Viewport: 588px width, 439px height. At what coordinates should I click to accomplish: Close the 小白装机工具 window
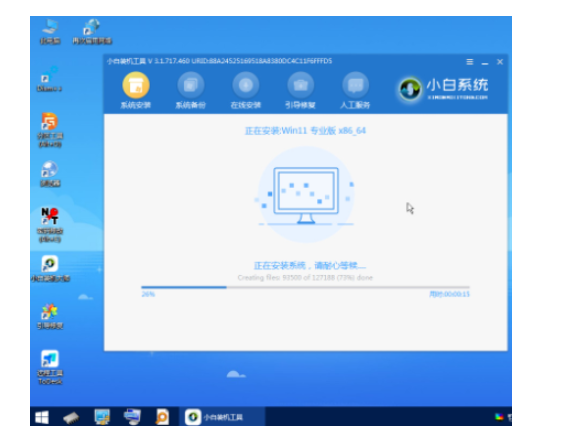point(500,62)
